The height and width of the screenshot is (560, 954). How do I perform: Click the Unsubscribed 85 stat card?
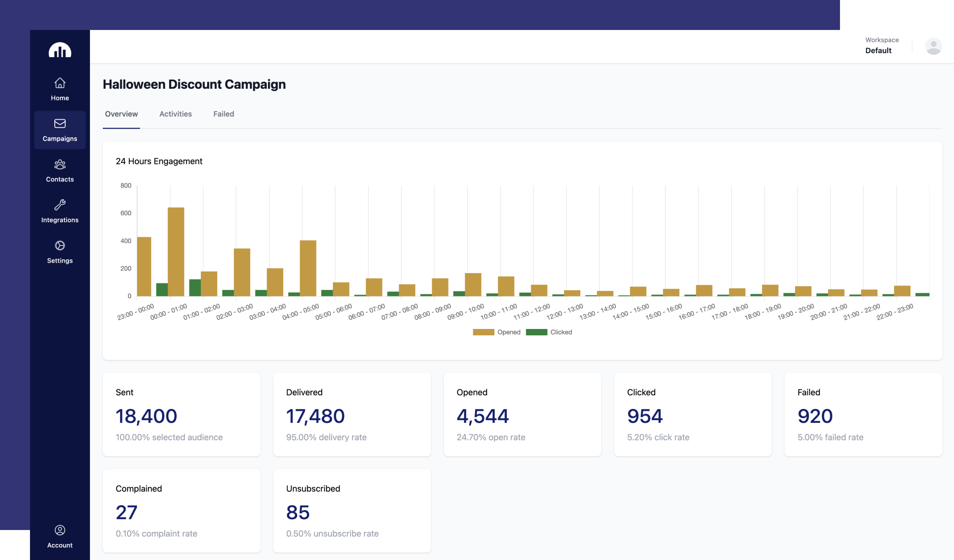352,511
